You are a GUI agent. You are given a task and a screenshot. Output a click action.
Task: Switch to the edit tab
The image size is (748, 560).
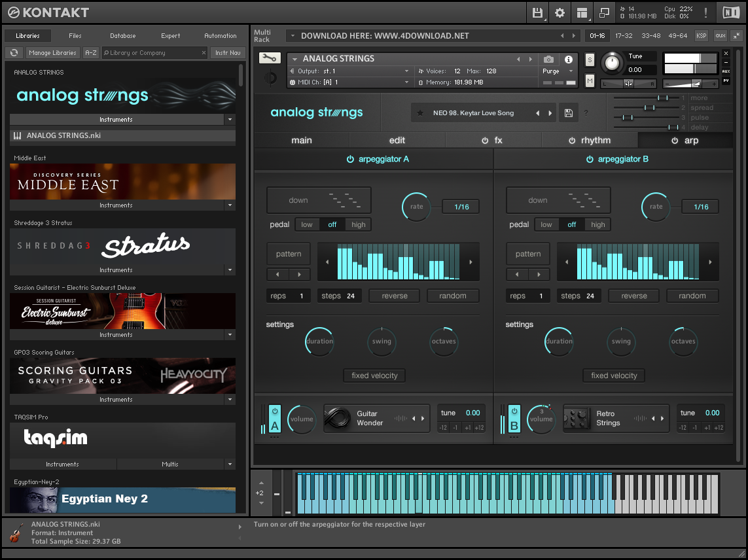[x=397, y=140]
